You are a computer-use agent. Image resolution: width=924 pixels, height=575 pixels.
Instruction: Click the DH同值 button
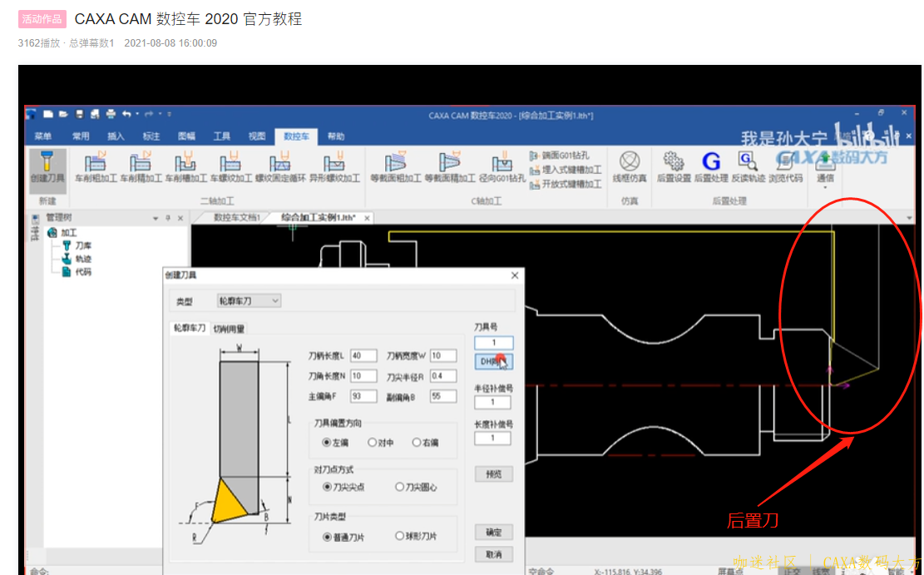(493, 361)
